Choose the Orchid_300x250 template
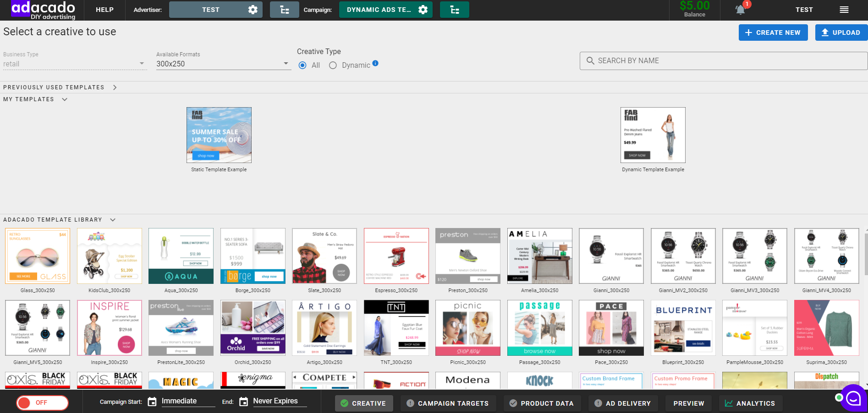 pos(253,328)
